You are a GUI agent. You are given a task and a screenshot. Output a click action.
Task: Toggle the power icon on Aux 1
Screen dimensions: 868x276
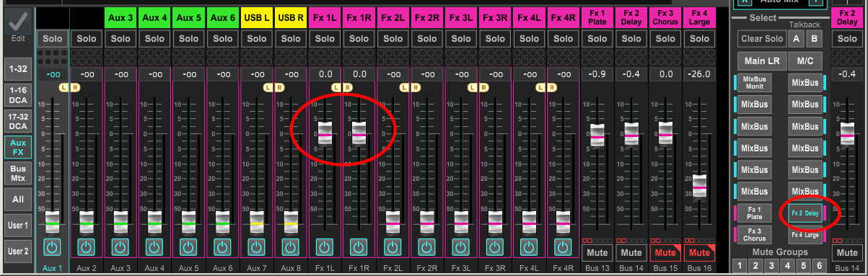click(52, 248)
